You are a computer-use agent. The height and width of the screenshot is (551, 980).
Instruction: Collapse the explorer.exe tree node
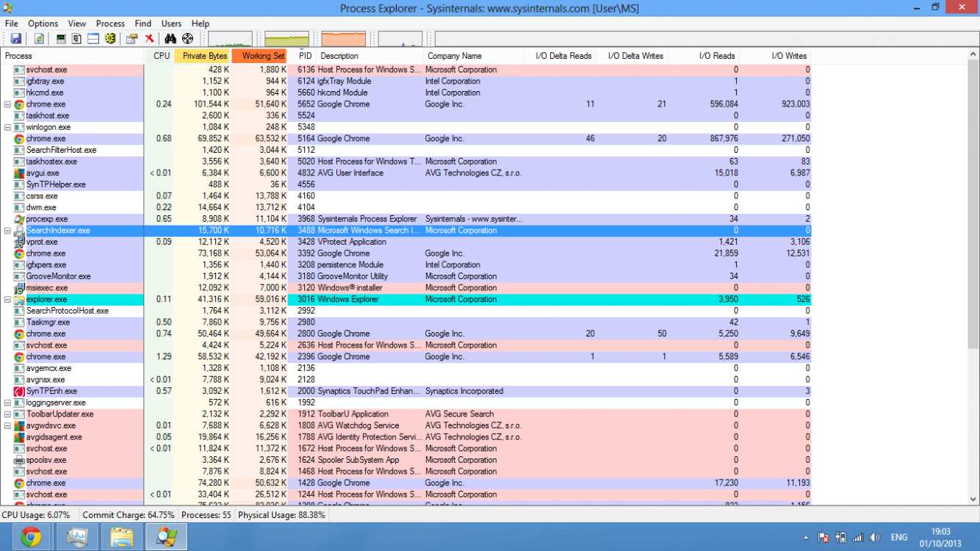point(8,299)
